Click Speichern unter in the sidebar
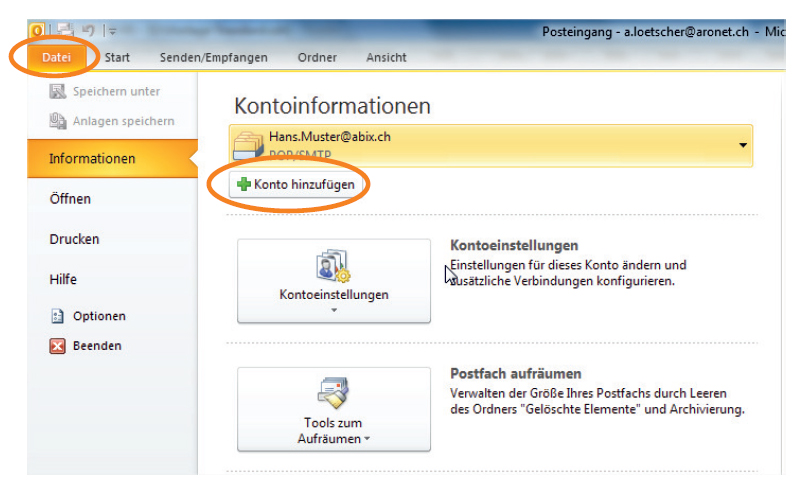This screenshot has height=486, width=799. pos(116,92)
